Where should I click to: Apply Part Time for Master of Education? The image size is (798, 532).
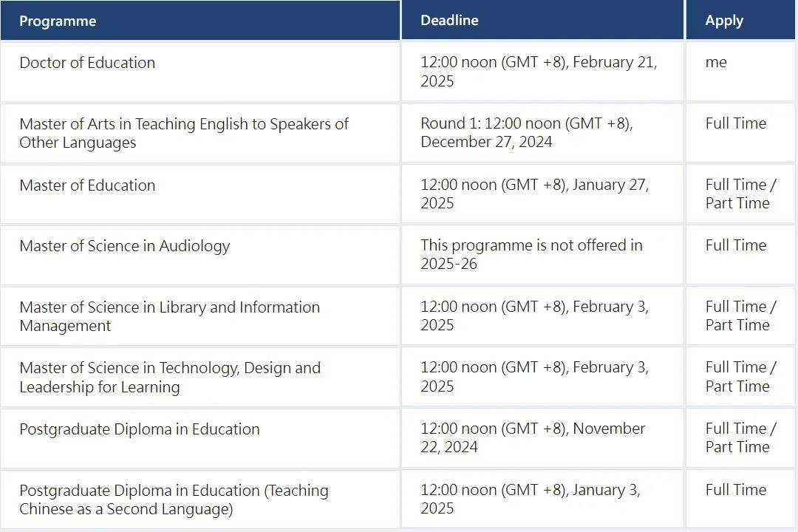click(737, 203)
